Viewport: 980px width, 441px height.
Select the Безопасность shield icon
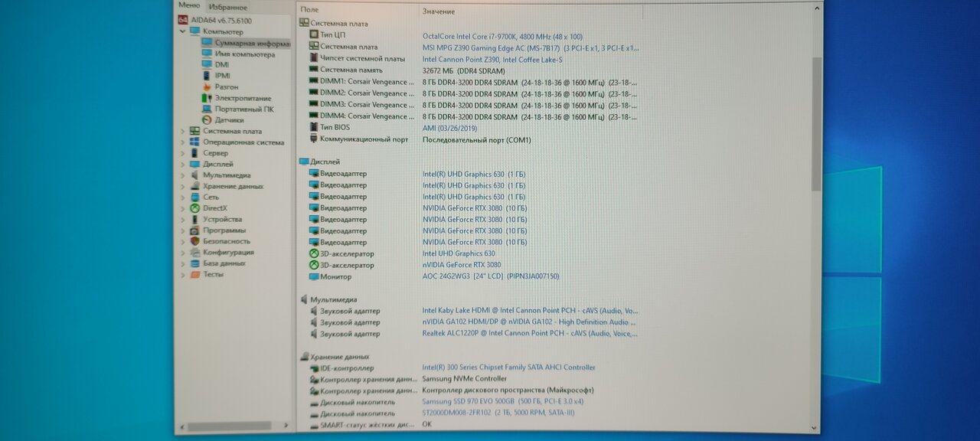tap(195, 241)
